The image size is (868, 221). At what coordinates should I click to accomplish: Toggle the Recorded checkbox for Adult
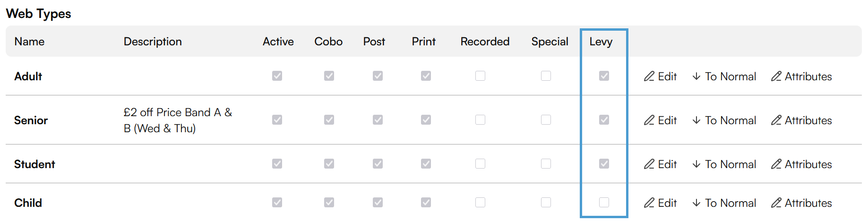[480, 76]
